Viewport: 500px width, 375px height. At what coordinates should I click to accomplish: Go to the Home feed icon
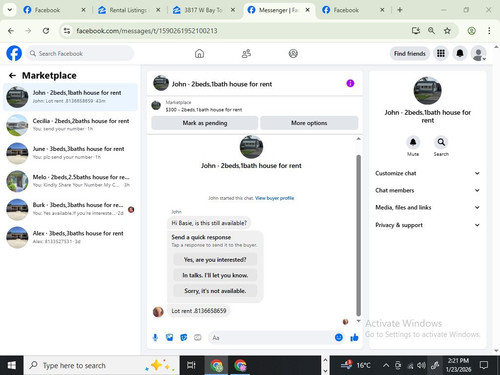[199, 53]
